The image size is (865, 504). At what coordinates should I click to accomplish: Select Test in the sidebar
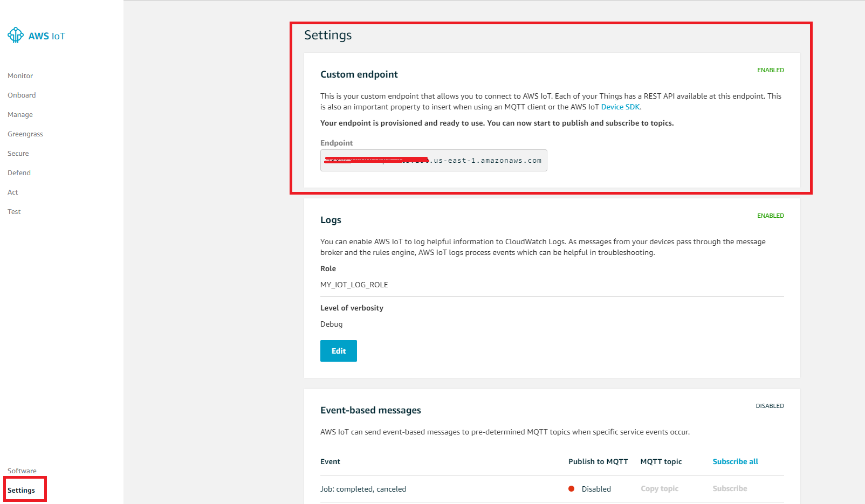coord(14,212)
